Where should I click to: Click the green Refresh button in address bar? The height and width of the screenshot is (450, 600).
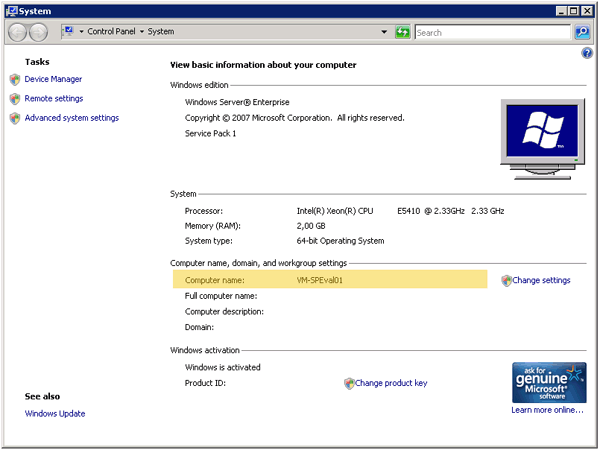pos(402,32)
